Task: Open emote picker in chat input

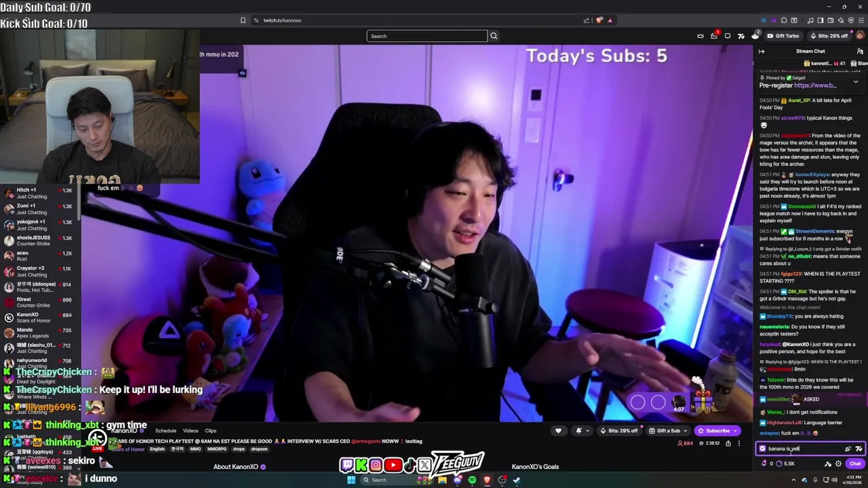Action: [x=848, y=449]
